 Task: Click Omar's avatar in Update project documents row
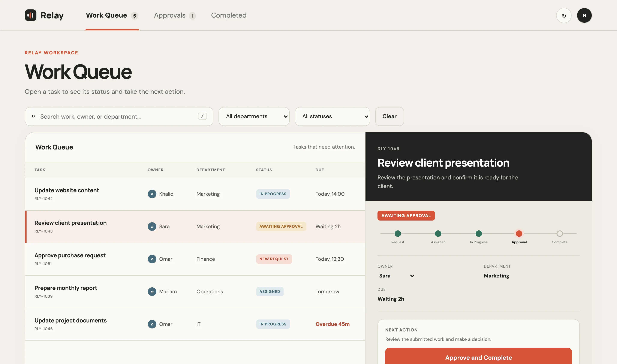pyautogui.click(x=152, y=324)
